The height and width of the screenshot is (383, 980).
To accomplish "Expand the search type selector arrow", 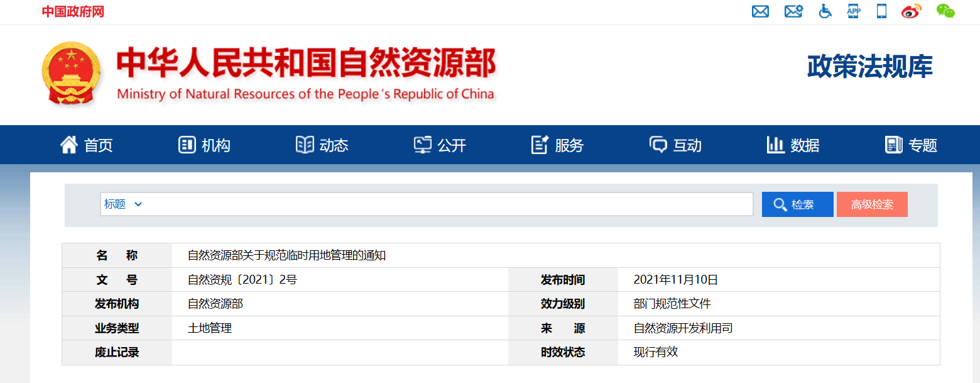I will point(139,204).
